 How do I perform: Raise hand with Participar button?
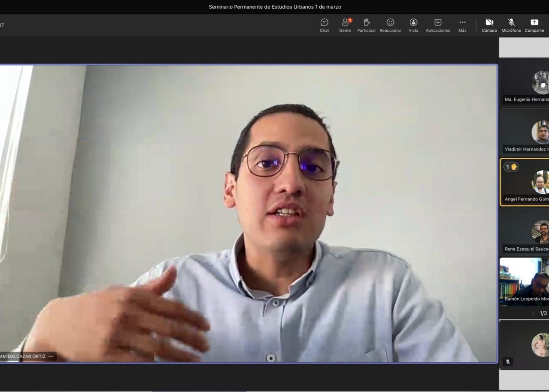pyautogui.click(x=366, y=25)
